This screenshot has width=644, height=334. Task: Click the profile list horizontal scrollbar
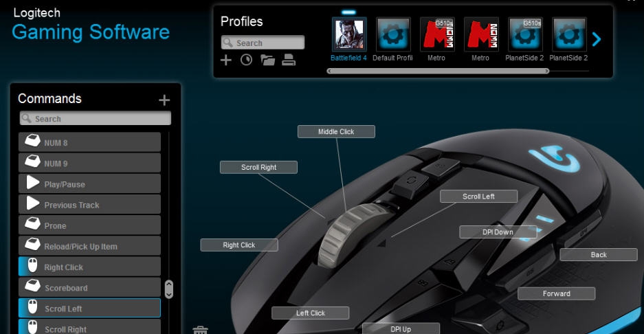(x=438, y=71)
